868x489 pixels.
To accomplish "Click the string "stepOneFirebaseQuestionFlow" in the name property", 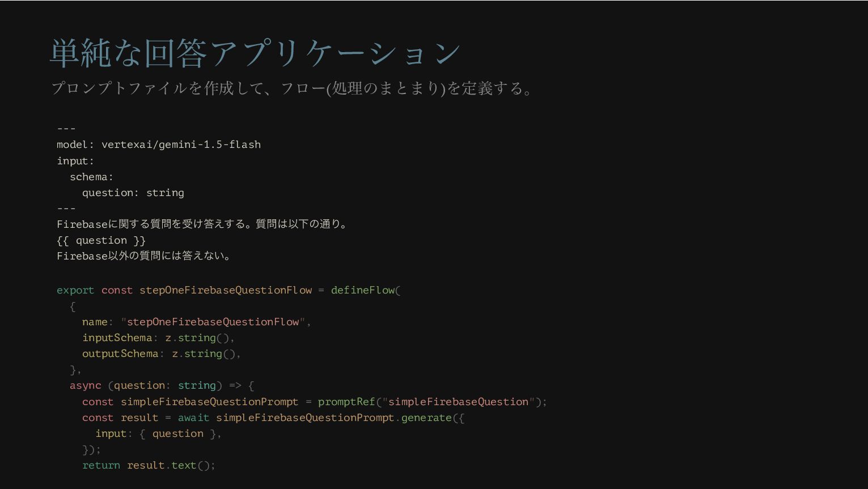I will click(213, 322).
